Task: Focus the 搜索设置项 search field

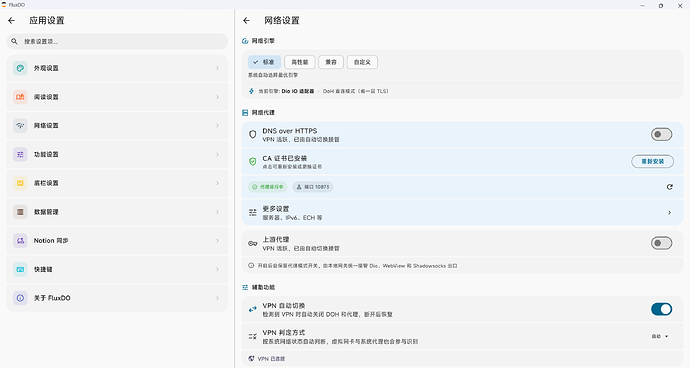Action: [117, 41]
